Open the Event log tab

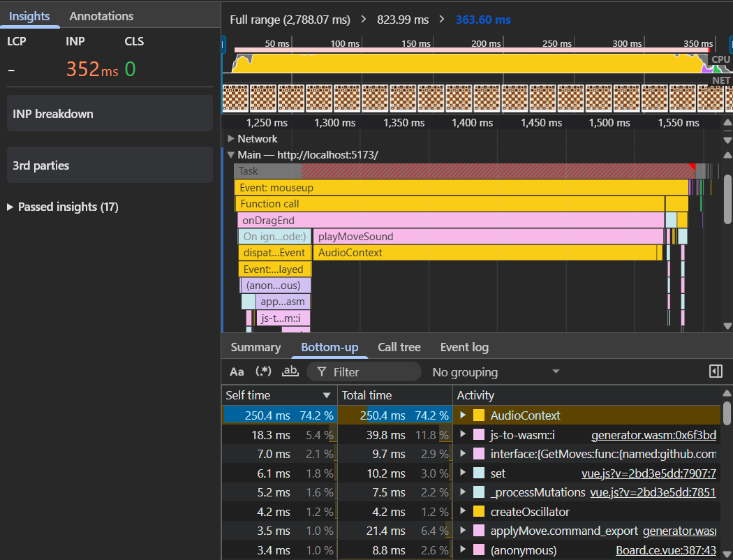point(464,347)
